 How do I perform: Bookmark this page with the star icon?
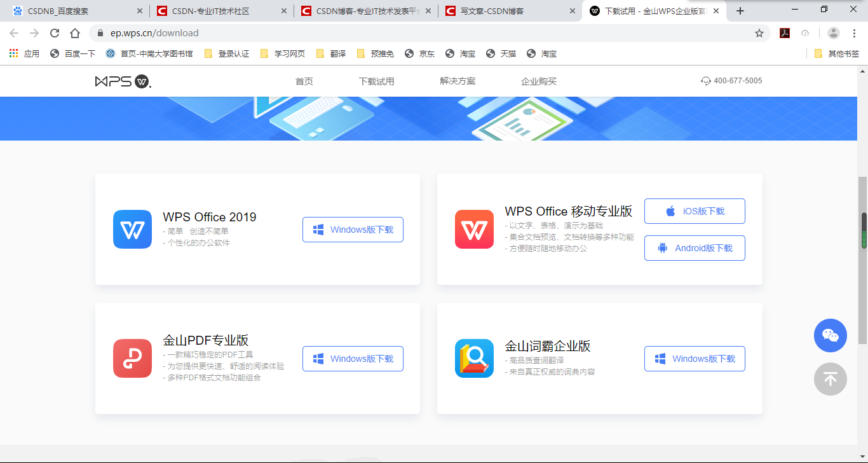(759, 33)
